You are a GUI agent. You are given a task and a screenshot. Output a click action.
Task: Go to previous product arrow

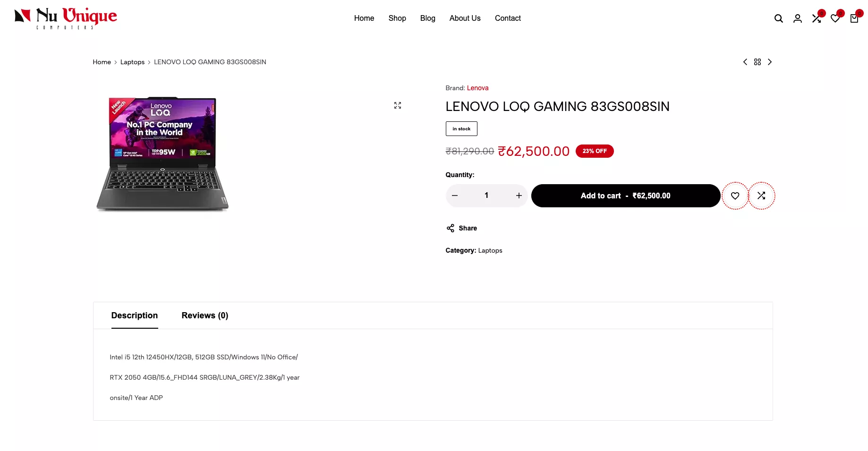click(745, 62)
